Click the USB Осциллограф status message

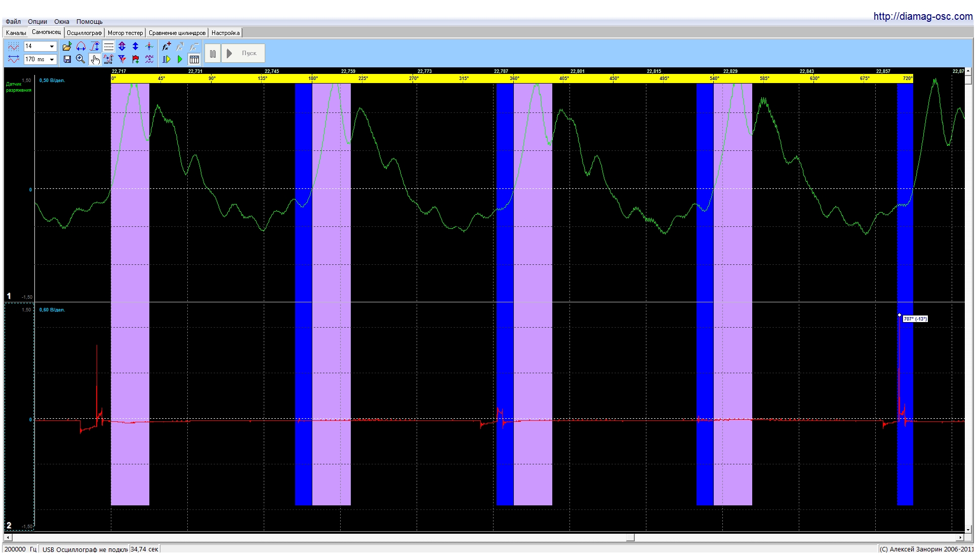point(85,549)
